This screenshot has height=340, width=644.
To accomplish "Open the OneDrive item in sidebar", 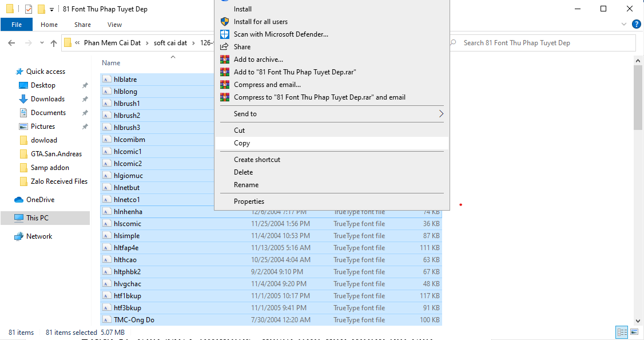I will 40,200.
